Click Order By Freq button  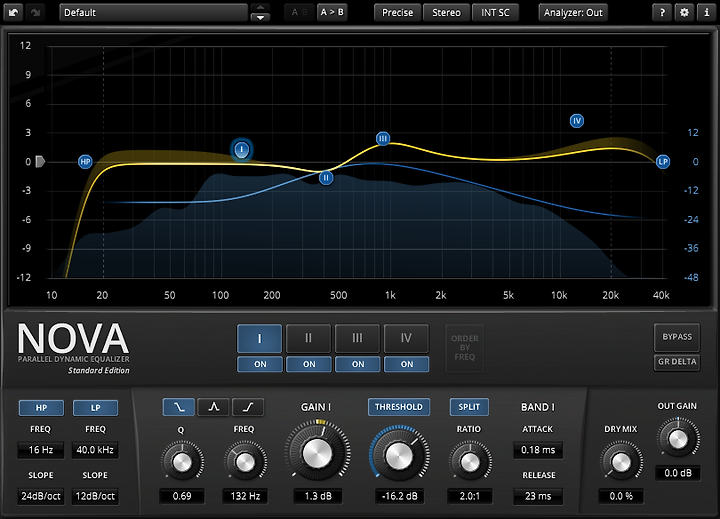[x=465, y=348]
